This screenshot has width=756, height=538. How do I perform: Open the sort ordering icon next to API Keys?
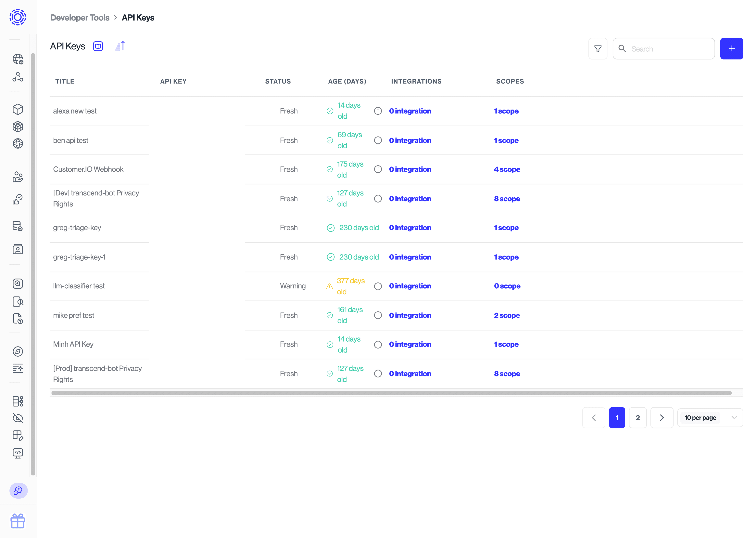120,46
